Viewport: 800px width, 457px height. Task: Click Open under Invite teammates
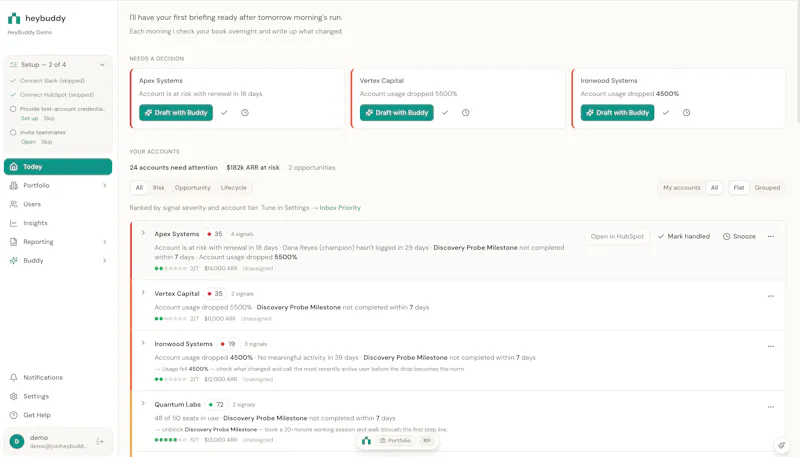point(29,142)
